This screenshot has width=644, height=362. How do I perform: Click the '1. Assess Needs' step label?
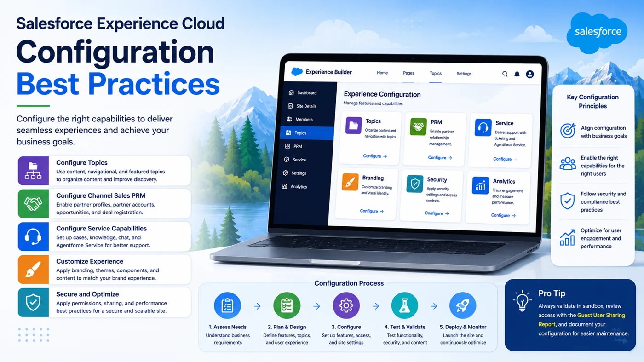pyautogui.click(x=228, y=327)
